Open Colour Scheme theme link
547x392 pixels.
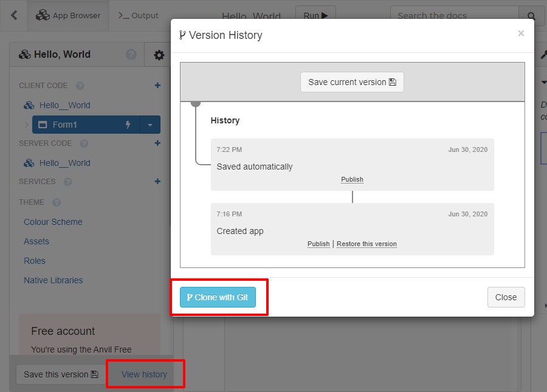[53, 222]
